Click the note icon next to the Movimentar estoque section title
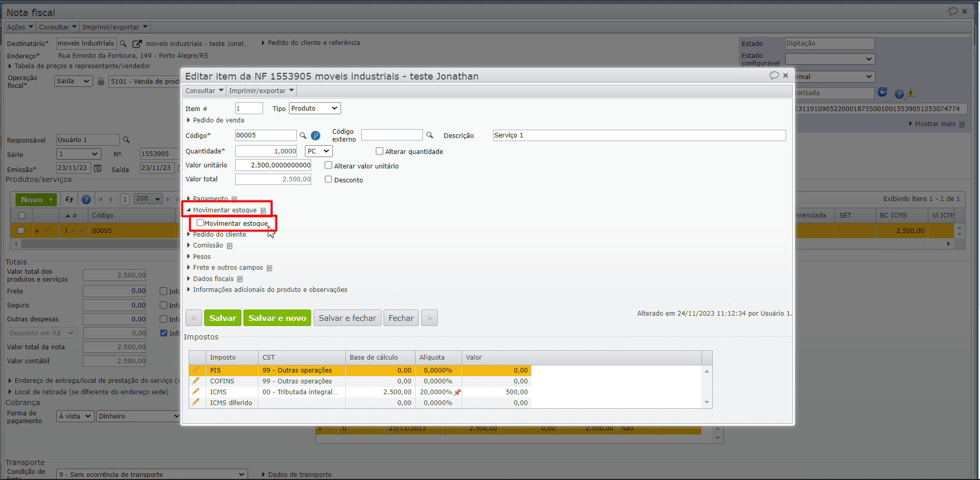The width and height of the screenshot is (980, 480). coord(263,210)
